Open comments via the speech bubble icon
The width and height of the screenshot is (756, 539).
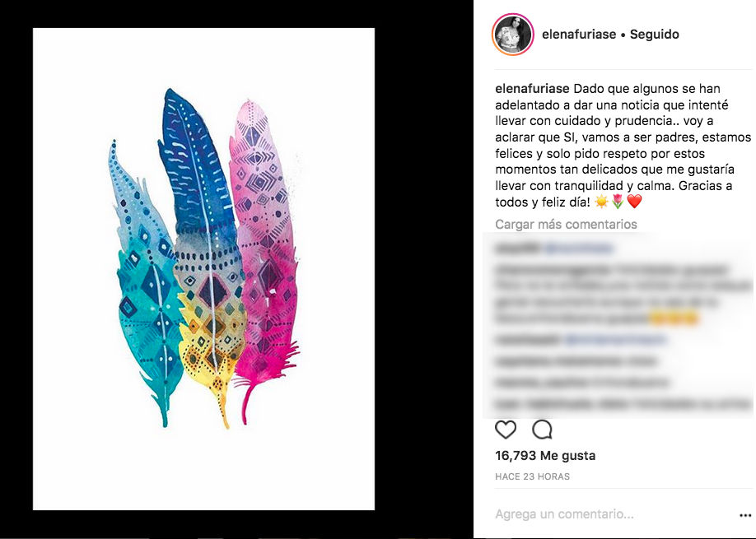click(x=542, y=430)
